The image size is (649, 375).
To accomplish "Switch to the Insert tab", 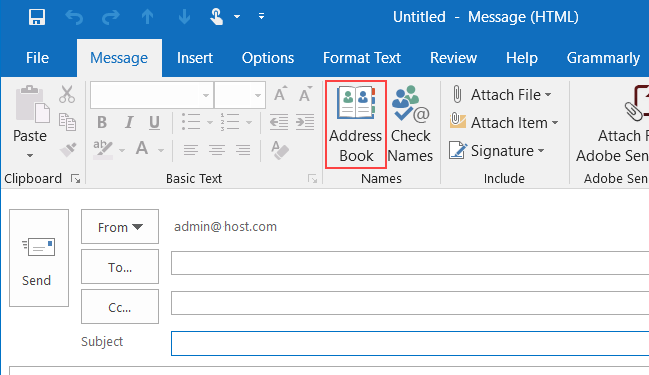I will point(195,58).
